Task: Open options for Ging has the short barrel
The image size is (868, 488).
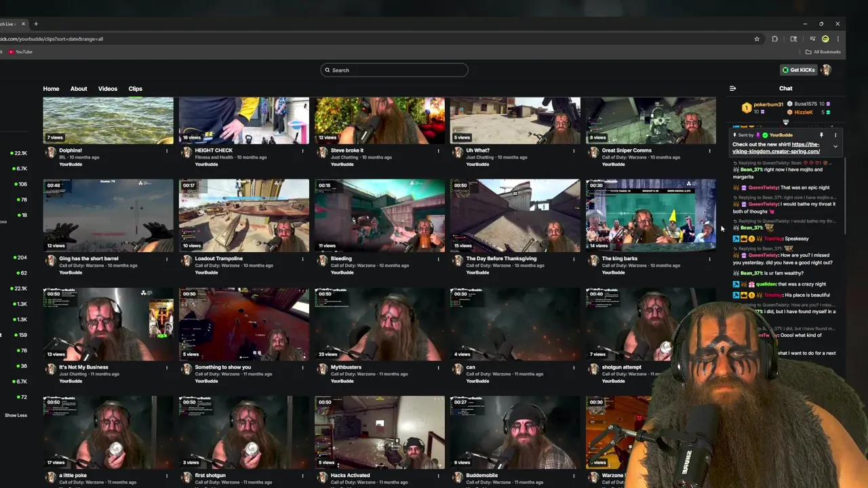Action: 167,259
